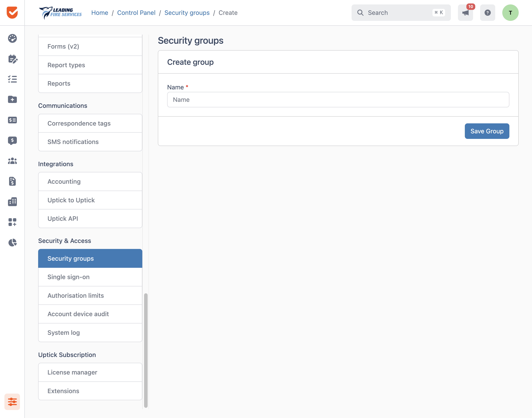
Task: Open the help question mark icon
Action: click(487, 12)
